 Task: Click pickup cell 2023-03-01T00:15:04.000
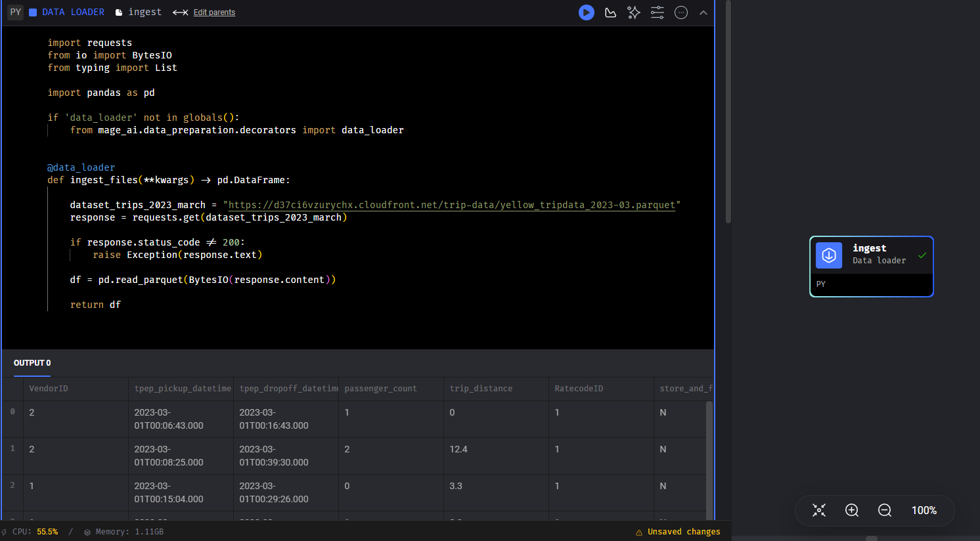181,492
